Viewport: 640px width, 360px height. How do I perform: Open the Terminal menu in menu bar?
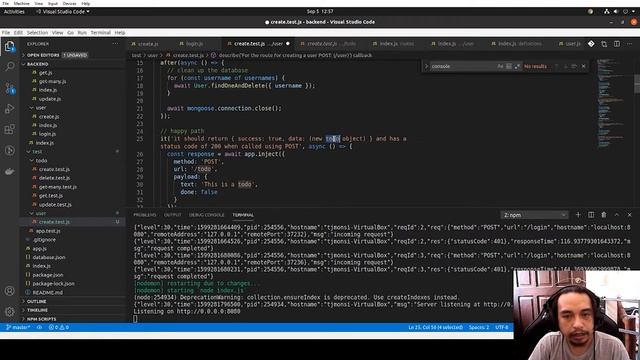[100, 33]
